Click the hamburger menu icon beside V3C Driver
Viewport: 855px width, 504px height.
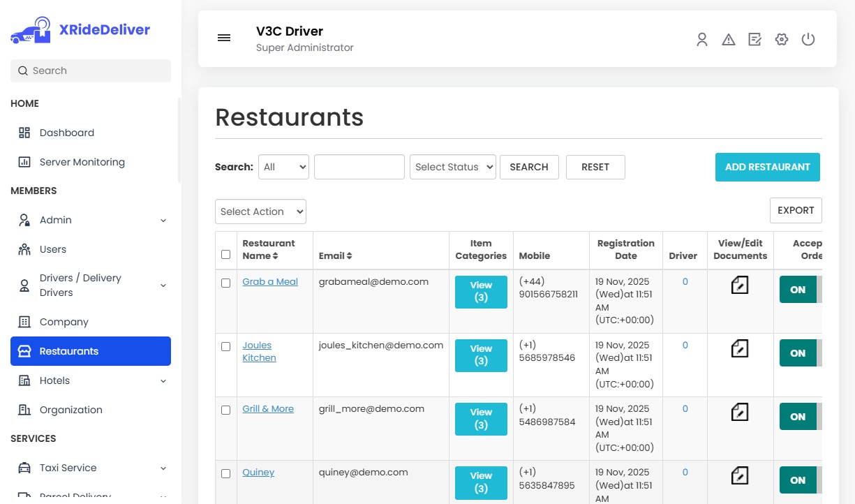tap(224, 38)
